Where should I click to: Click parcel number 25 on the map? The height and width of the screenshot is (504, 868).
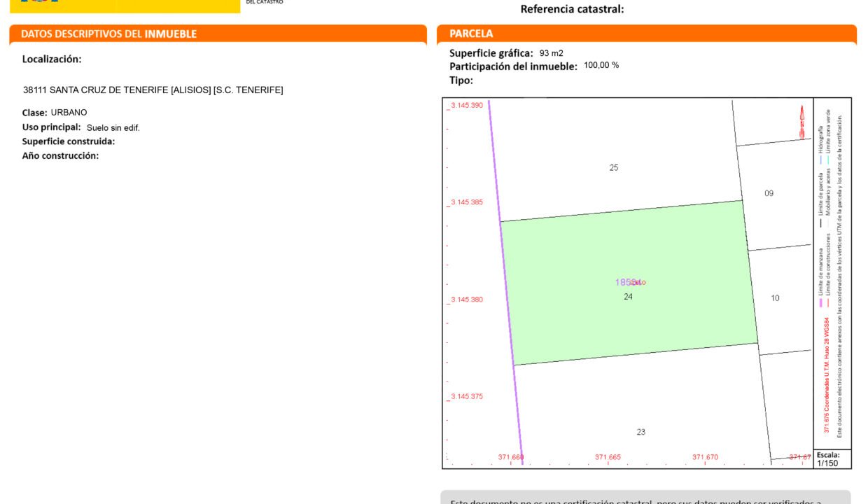pyautogui.click(x=614, y=168)
